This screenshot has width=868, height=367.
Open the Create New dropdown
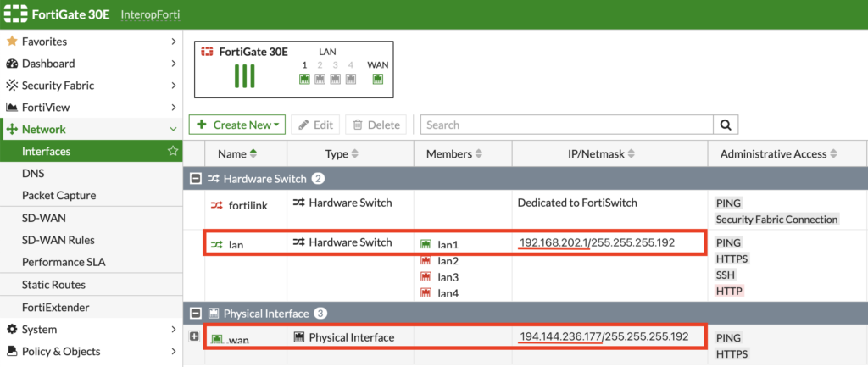point(237,125)
